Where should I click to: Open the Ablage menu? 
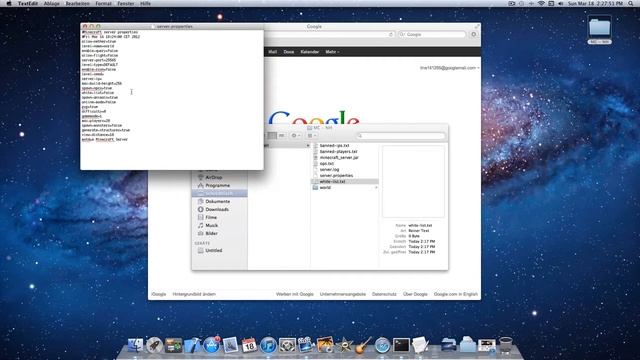51,3
